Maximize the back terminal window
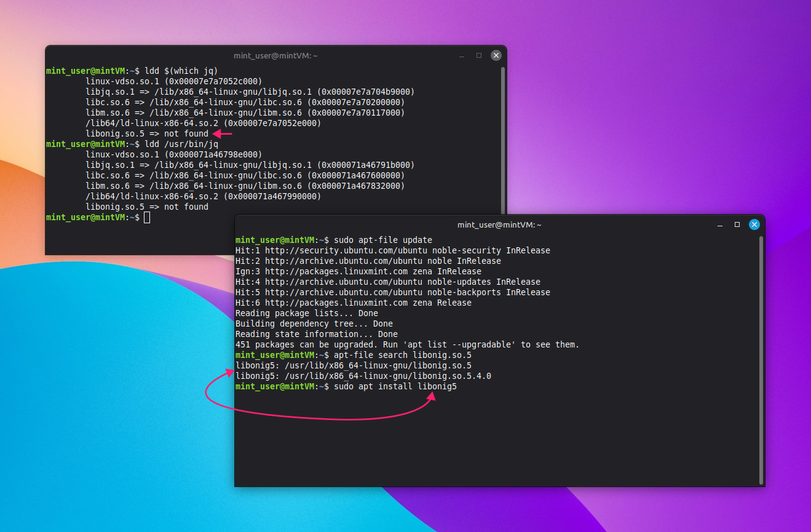811x532 pixels. 479,55
